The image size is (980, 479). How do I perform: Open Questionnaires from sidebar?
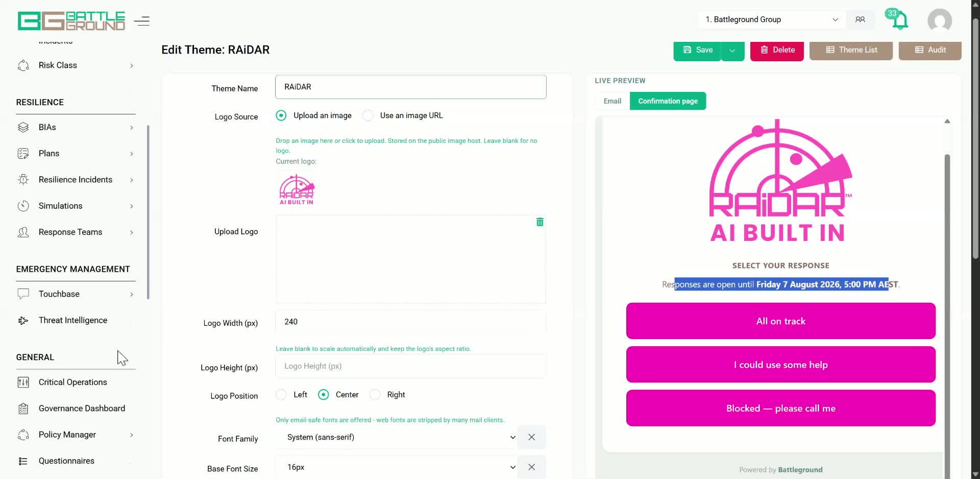coord(66,461)
